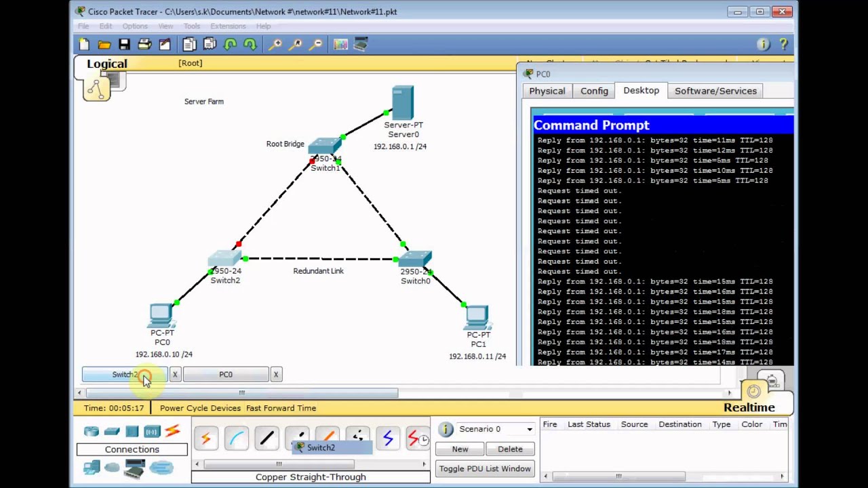Select Server0 in the topology
The width and height of the screenshot is (868, 488).
[403, 104]
